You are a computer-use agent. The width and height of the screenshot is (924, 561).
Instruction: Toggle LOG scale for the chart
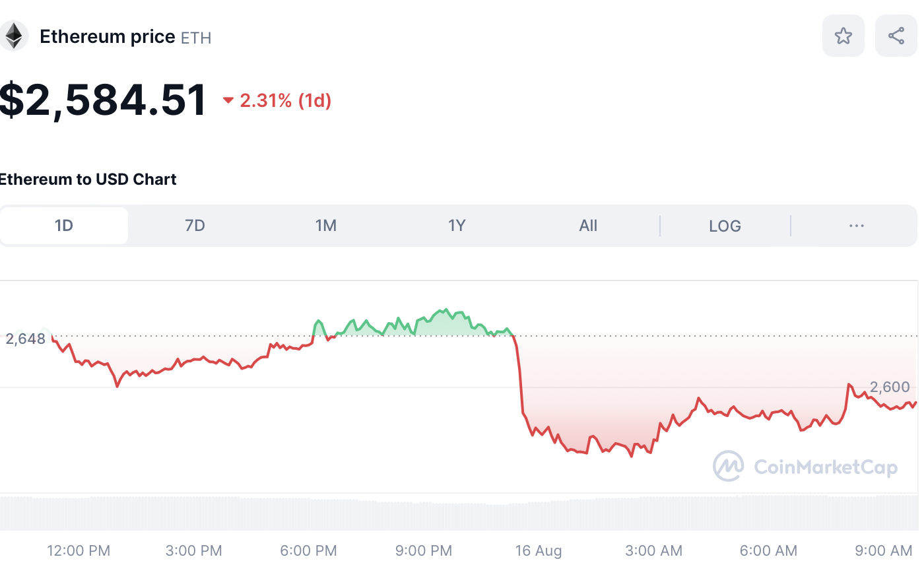coord(725,225)
